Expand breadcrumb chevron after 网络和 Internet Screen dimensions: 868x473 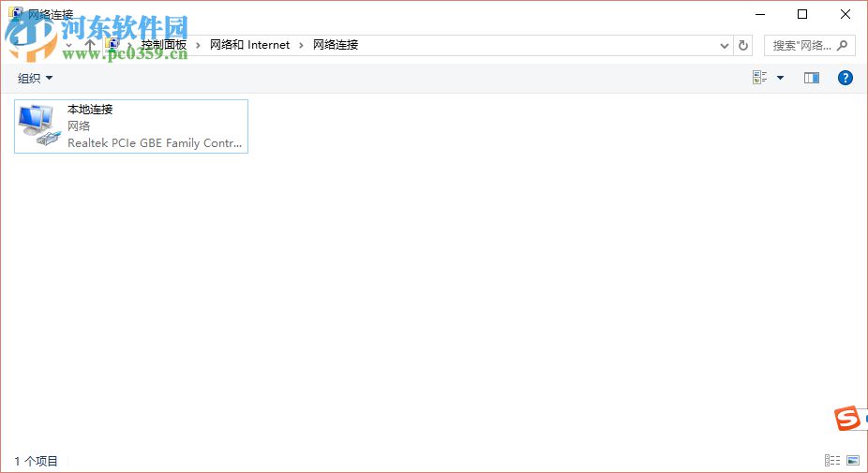point(301,45)
